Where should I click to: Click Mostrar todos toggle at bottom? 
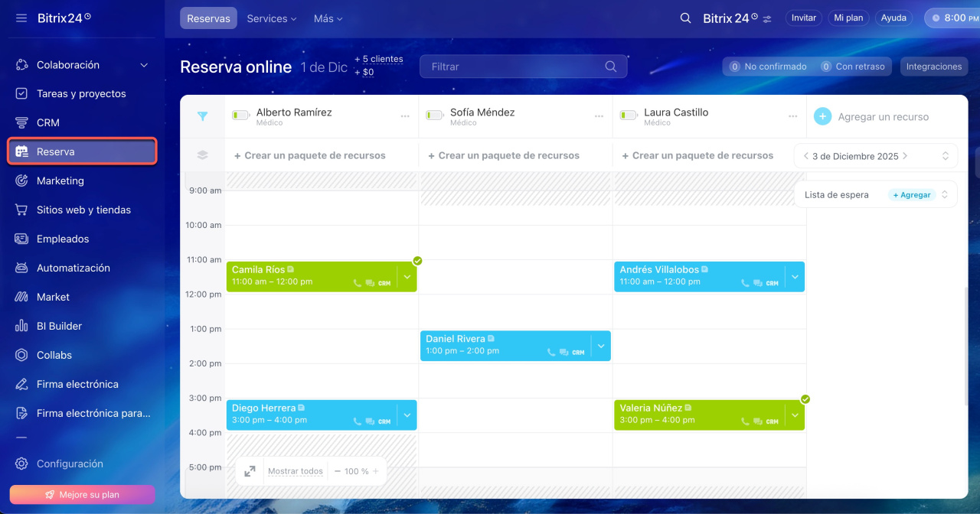[x=295, y=471]
